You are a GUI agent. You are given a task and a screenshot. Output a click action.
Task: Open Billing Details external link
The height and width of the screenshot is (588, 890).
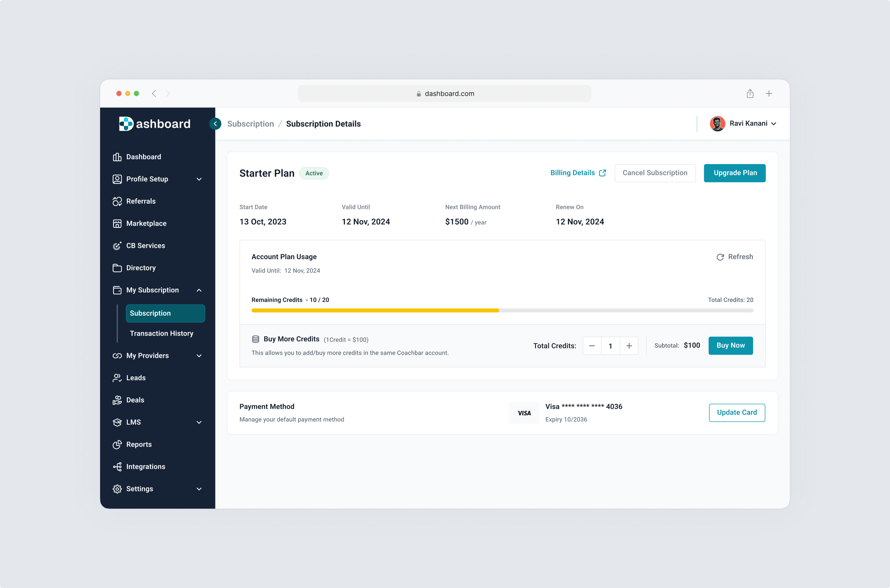[603, 173]
